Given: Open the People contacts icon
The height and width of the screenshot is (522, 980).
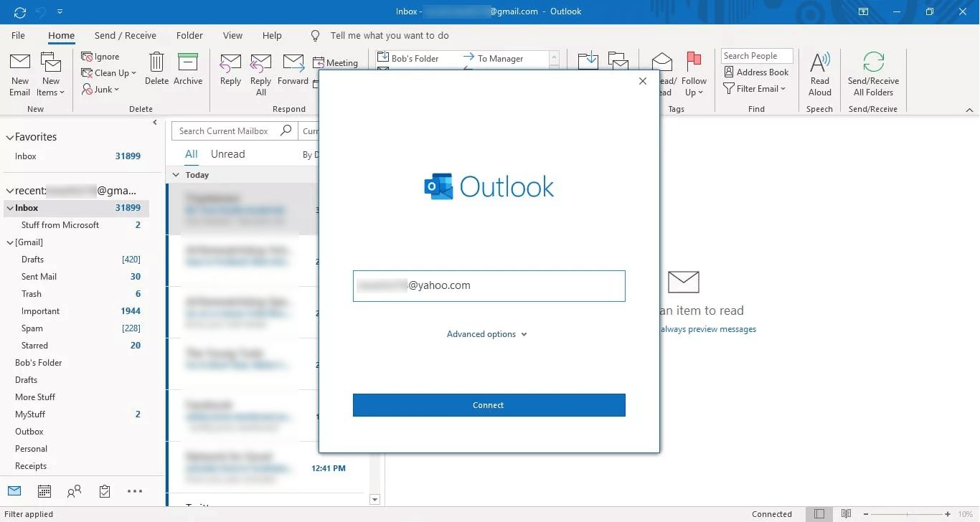Looking at the screenshot, I should [74, 491].
